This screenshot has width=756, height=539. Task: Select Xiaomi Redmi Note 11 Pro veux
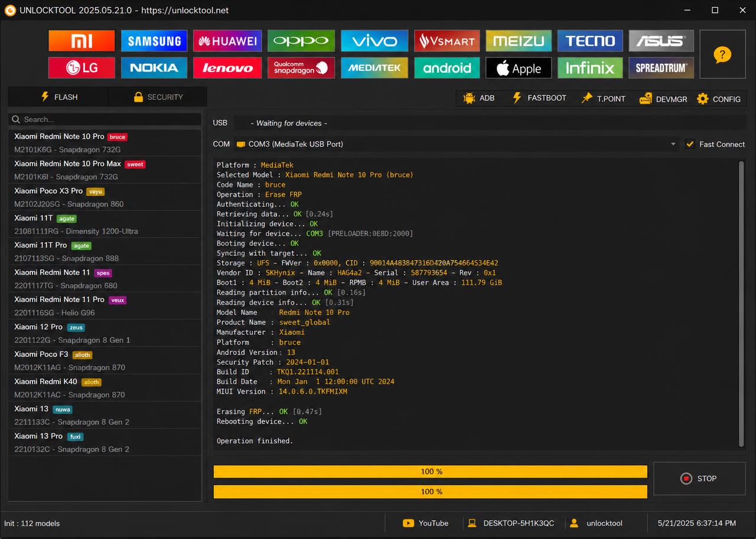pos(105,306)
